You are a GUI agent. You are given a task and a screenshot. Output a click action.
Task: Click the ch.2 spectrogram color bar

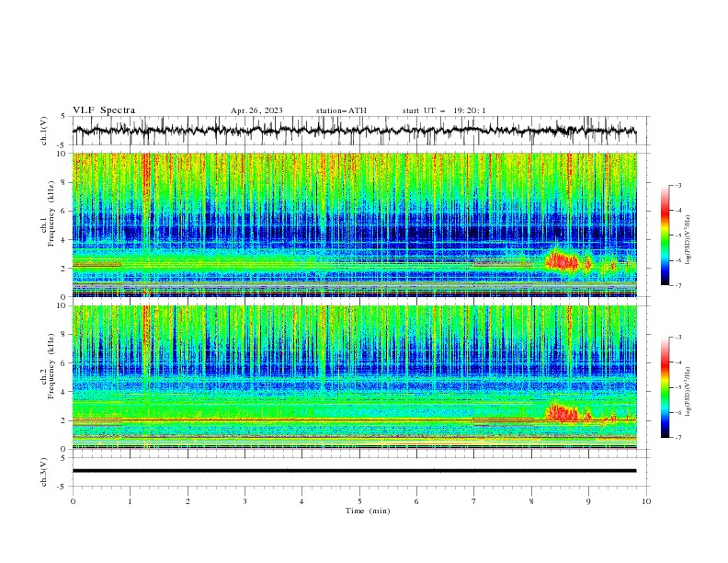665,387
